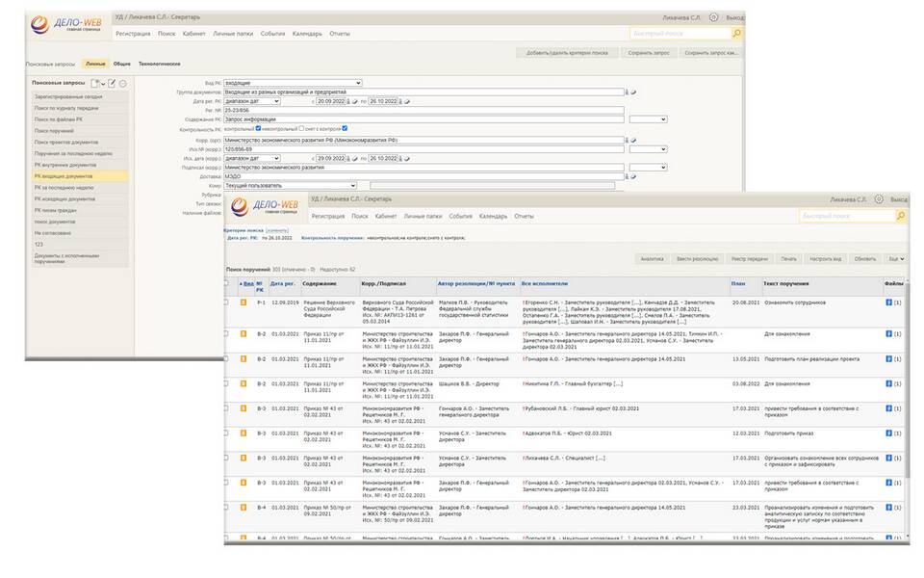924x578 pixels.
Task: Check row with Подготовить план реализации проекта
Action: pyautogui.click(x=226, y=359)
